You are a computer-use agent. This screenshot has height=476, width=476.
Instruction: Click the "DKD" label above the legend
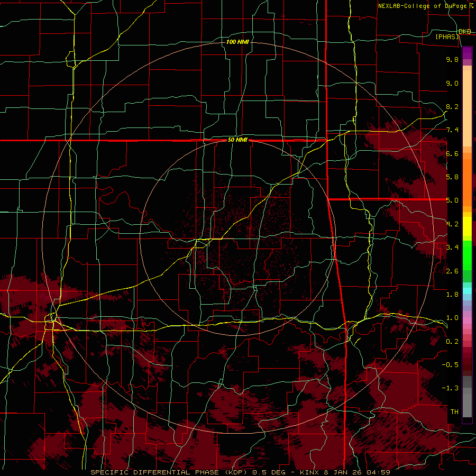click(465, 32)
